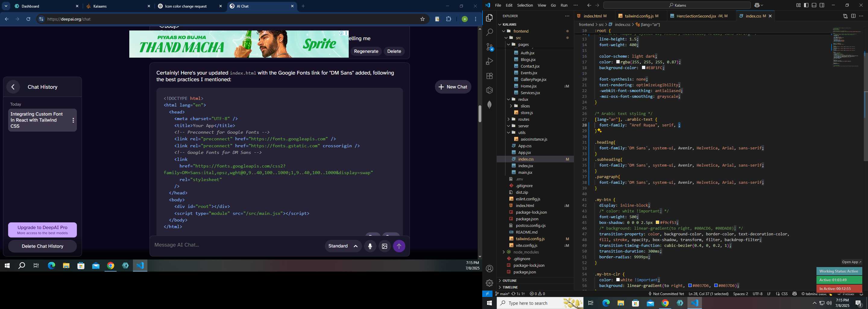Go back using VS Code navigation arrow
Screen dimensions: 868x309
[x=589, y=5]
